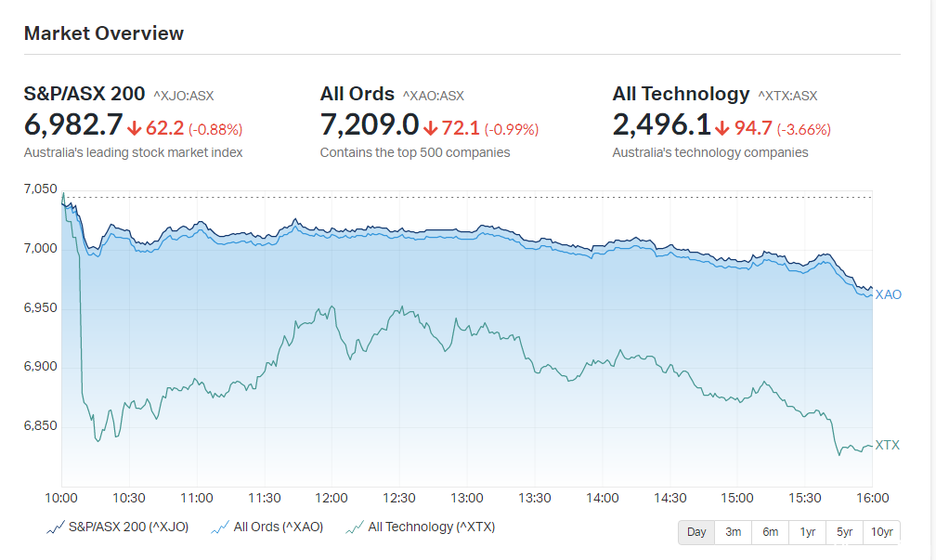Image resolution: width=936 pixels, height=560 pixels.
Task: Open the All Technology index heading
Action: [x=681, y=94]
